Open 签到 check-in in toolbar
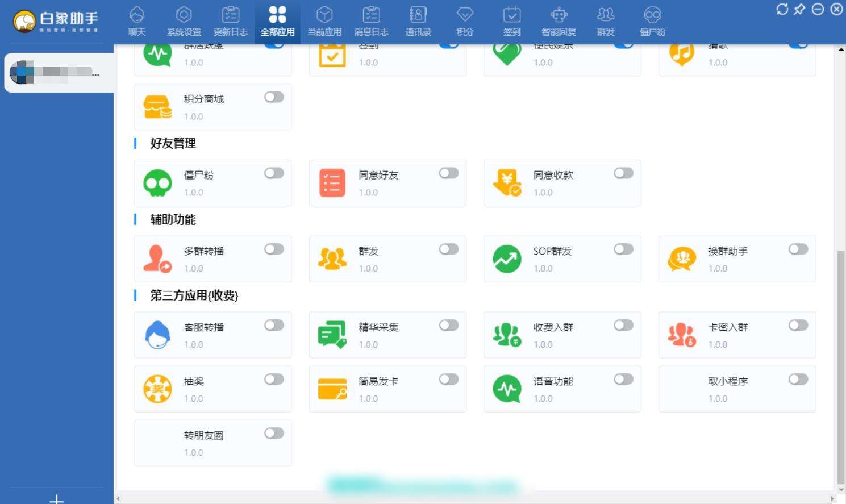The image size is (846, 504). pos(512,22)
